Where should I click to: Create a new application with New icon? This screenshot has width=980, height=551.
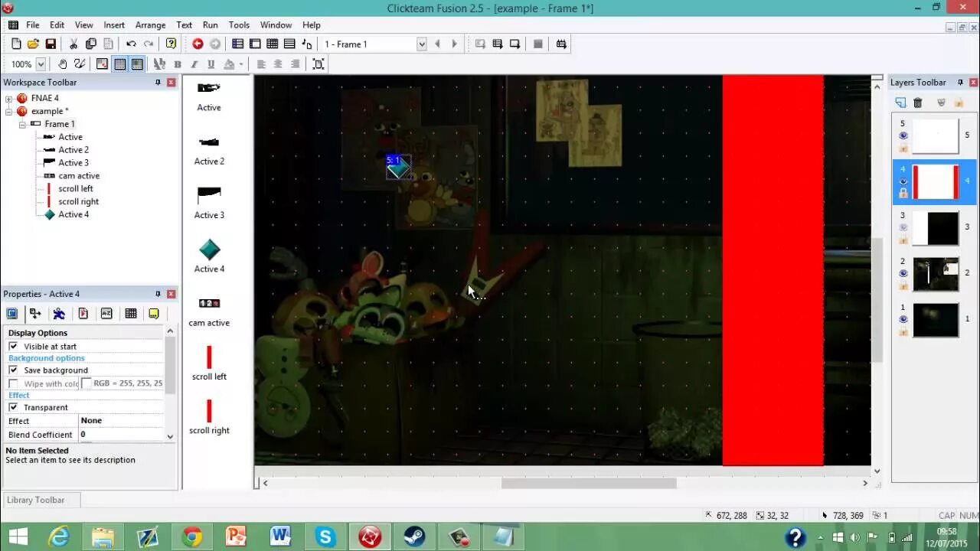16,44
